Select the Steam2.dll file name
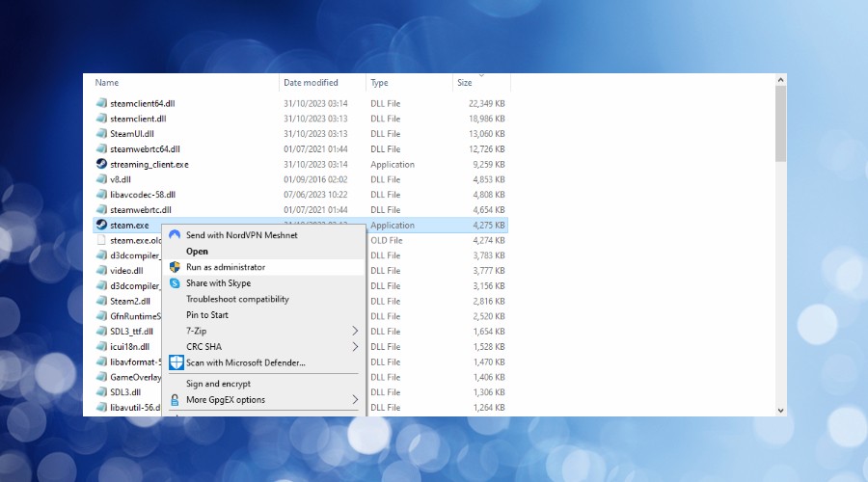 click(x=130, y=301)
